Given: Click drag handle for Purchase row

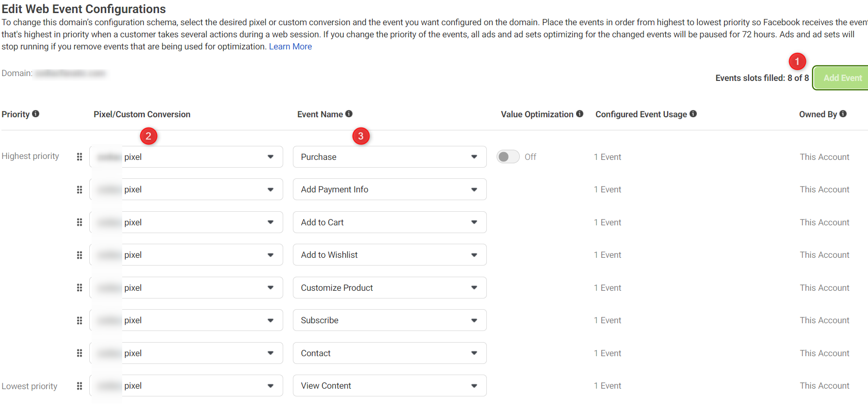Looking at the screenshot, I should click(x=80, y=157).
